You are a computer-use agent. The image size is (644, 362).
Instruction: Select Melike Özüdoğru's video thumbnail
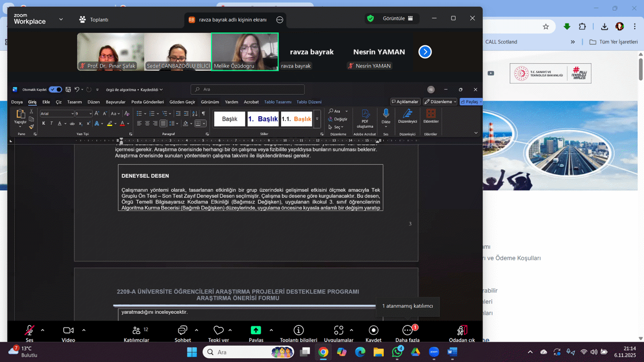coord(245,51)
